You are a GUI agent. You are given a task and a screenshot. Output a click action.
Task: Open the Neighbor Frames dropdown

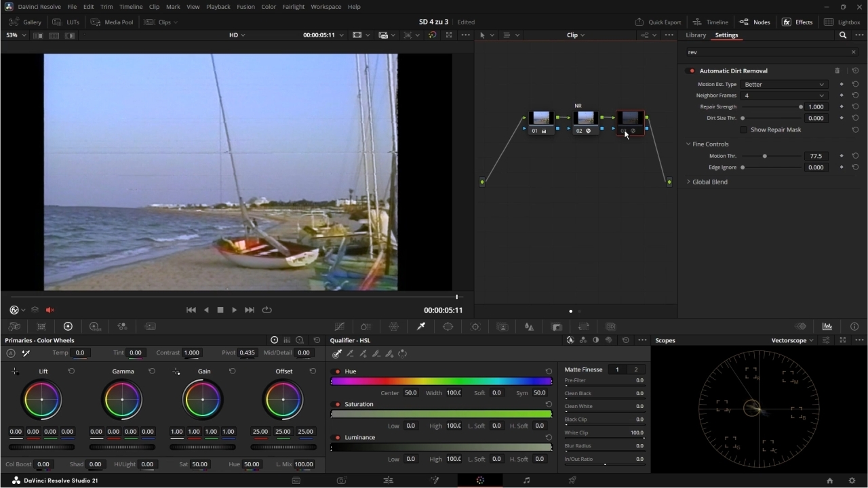pyautogui.click(x=785, y=96)
